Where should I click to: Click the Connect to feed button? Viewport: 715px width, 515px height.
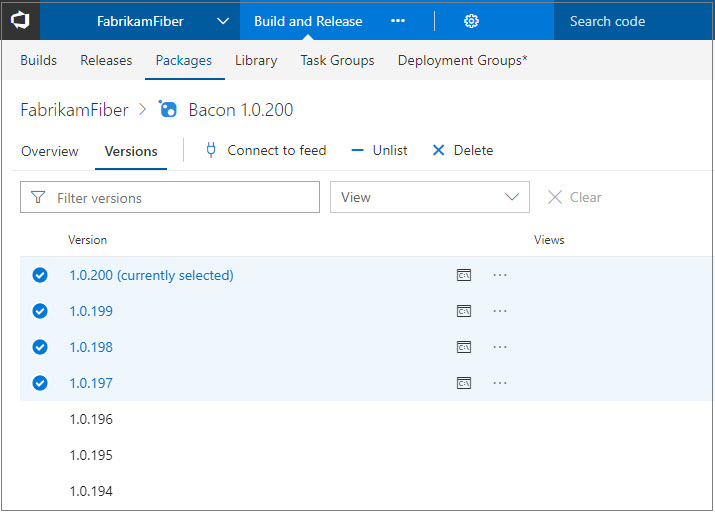(266, 150)
